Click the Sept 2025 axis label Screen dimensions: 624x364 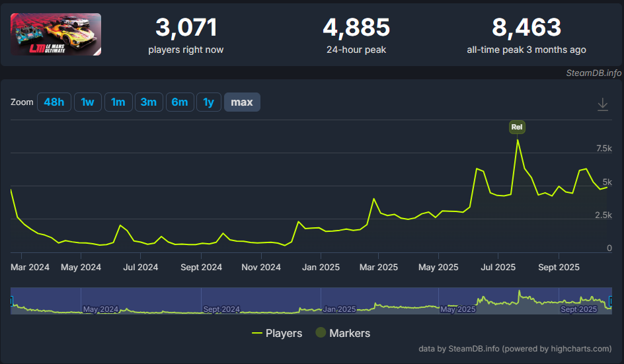click(559, 268)
